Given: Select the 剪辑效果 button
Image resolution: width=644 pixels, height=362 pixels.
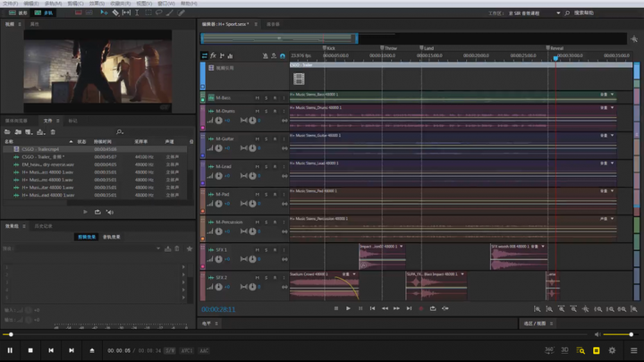Looking at the screenshot, I should click(87, 237).
